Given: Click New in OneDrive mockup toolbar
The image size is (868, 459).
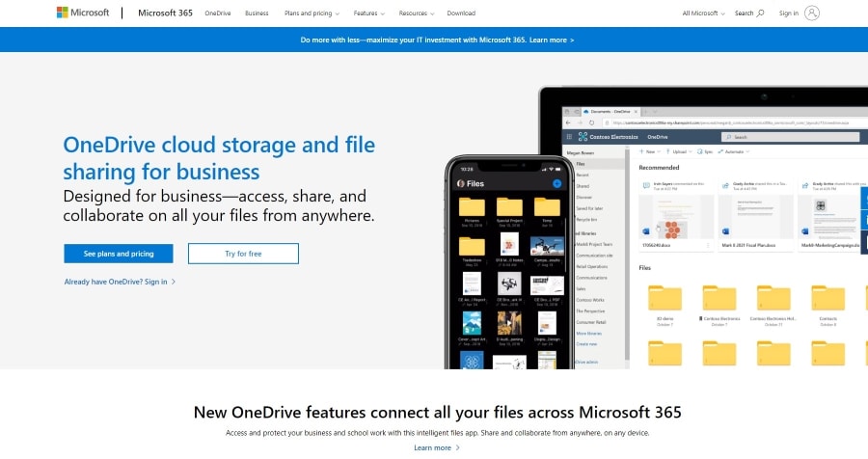Looking at the screenshot, I should click(x=649, y=151).
